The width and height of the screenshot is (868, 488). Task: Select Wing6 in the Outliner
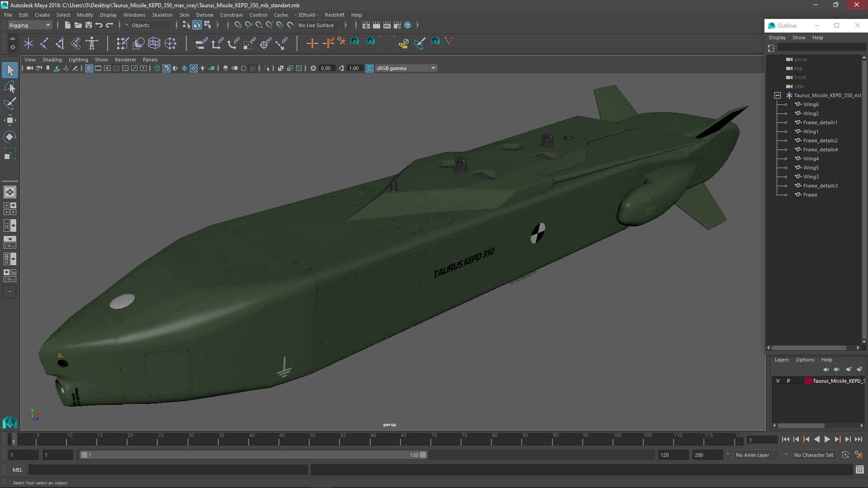tap(811, 104)
